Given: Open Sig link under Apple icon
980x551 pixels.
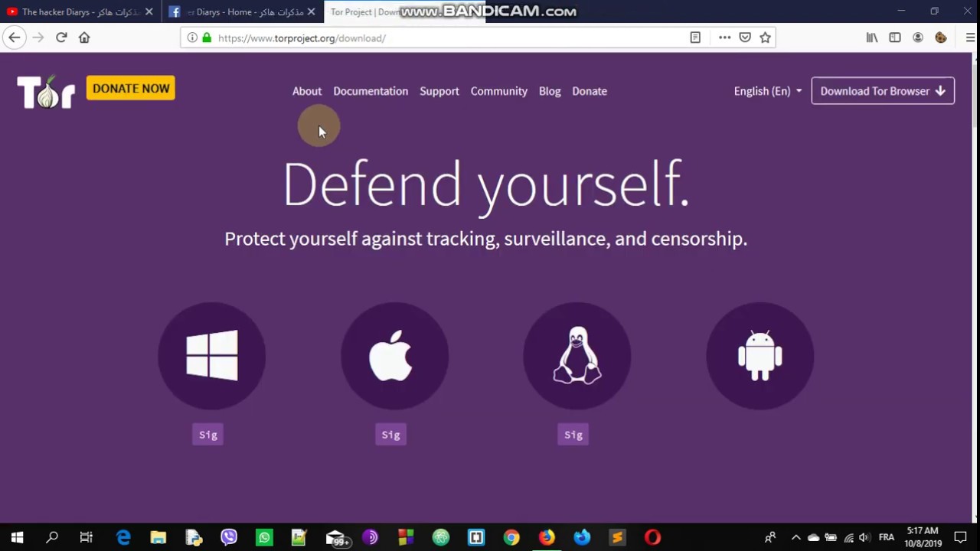Looking at the screenshot, I should (x=390, y=435).
